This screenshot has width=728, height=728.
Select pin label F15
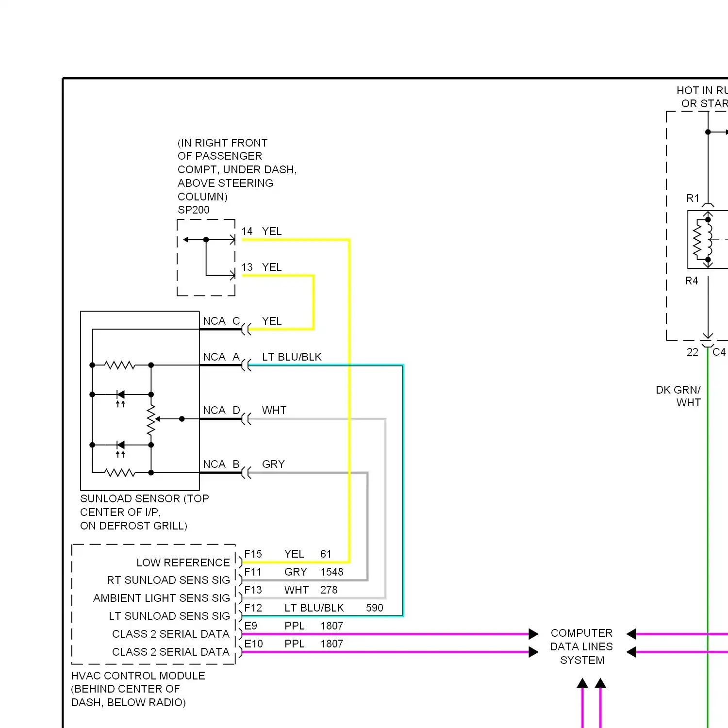click(x=253, y=554)
